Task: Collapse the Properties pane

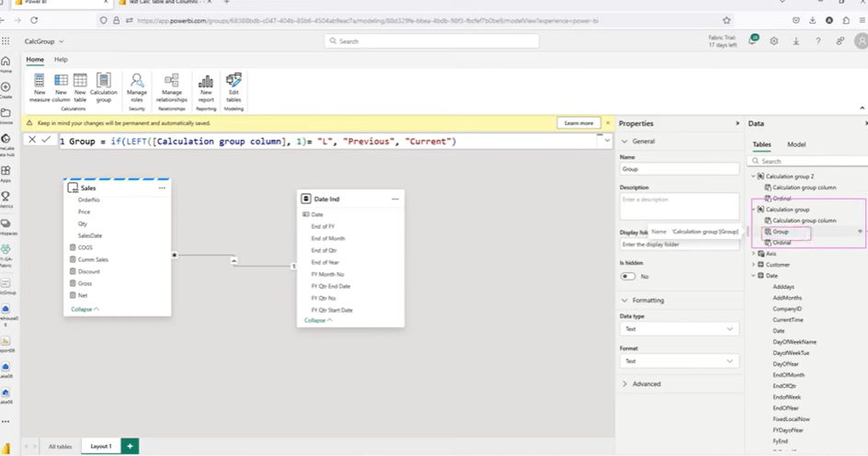Action: pyautogui.click(x=737, y=123)
